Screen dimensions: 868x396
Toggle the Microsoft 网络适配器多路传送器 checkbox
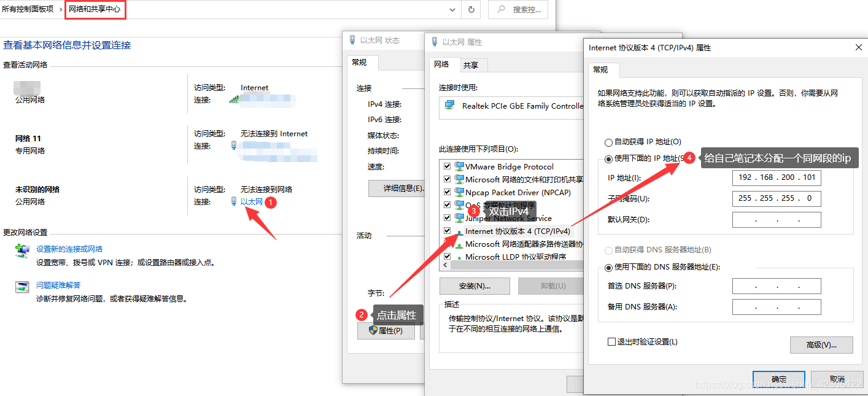pos(448,244)
